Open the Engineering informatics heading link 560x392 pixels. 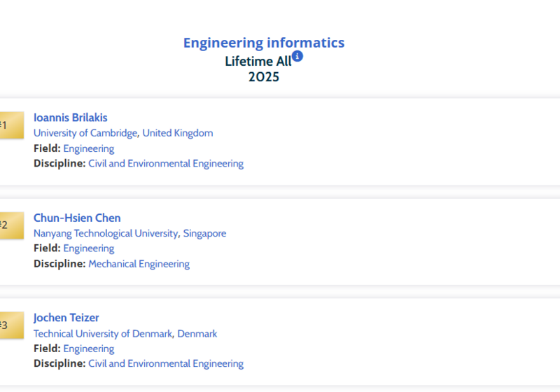264,43
